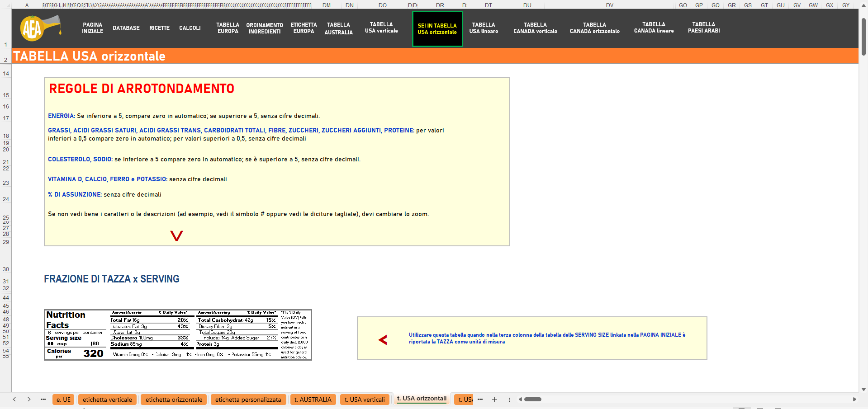
Task: Click the highlighted TABELLA USA orizzontale button
Action: 437,29
